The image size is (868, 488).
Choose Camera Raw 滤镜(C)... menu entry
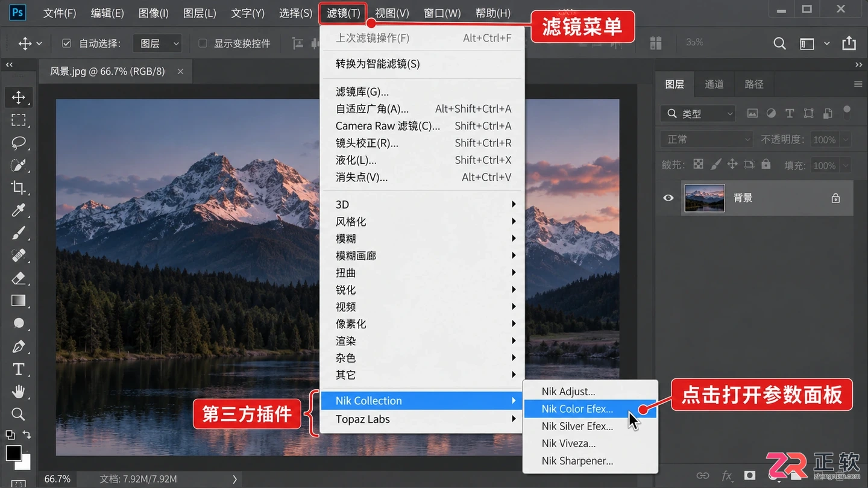pos(423,126)
